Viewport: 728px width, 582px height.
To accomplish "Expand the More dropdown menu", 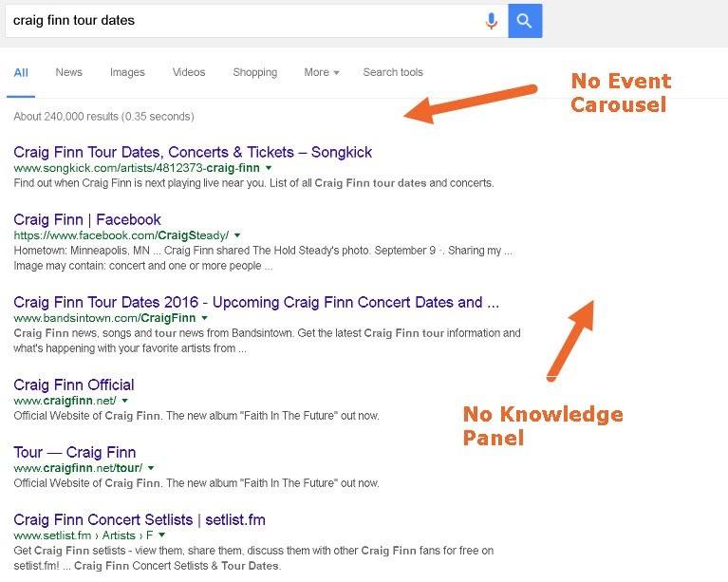I will point(321,72).
